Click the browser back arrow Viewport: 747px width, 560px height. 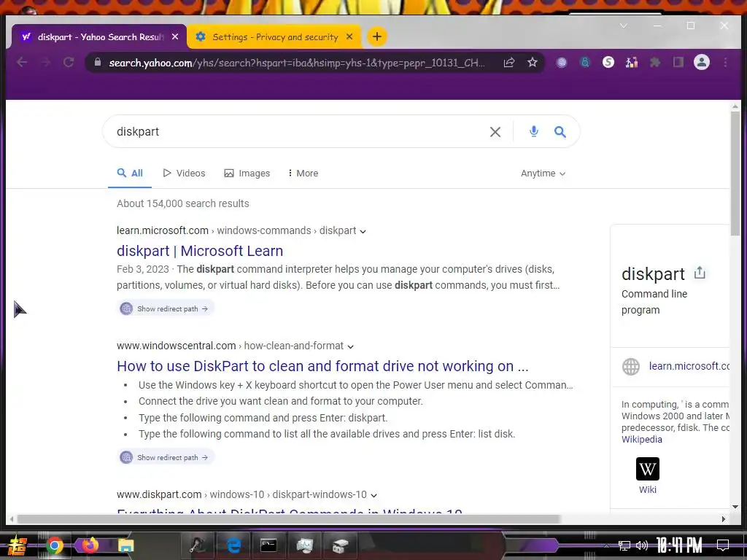(22, 63)
